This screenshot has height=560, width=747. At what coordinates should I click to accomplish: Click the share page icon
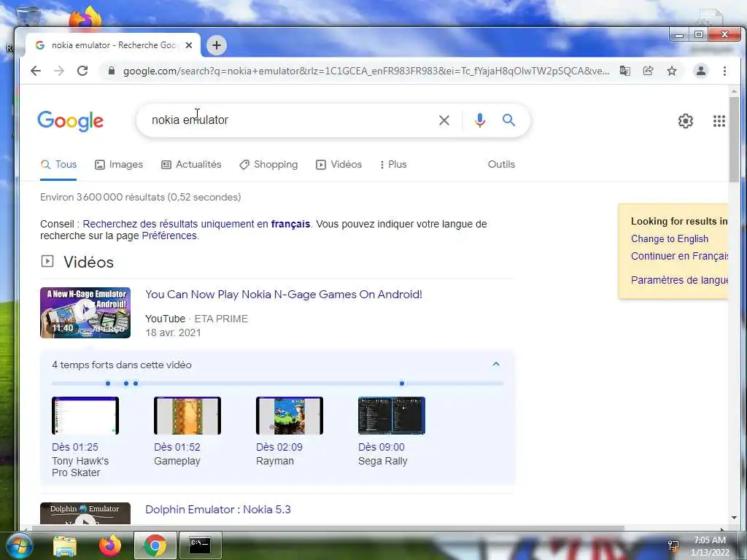click(x=648, y=71)
